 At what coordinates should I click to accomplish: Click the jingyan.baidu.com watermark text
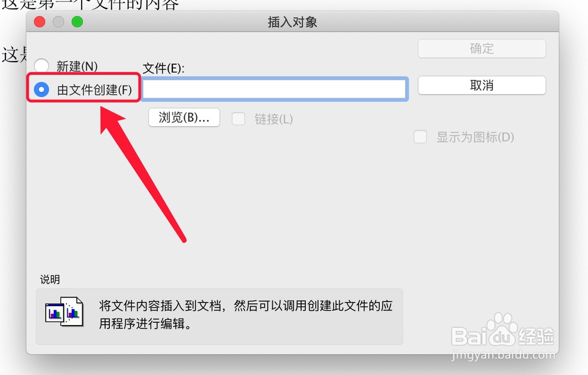503,354
